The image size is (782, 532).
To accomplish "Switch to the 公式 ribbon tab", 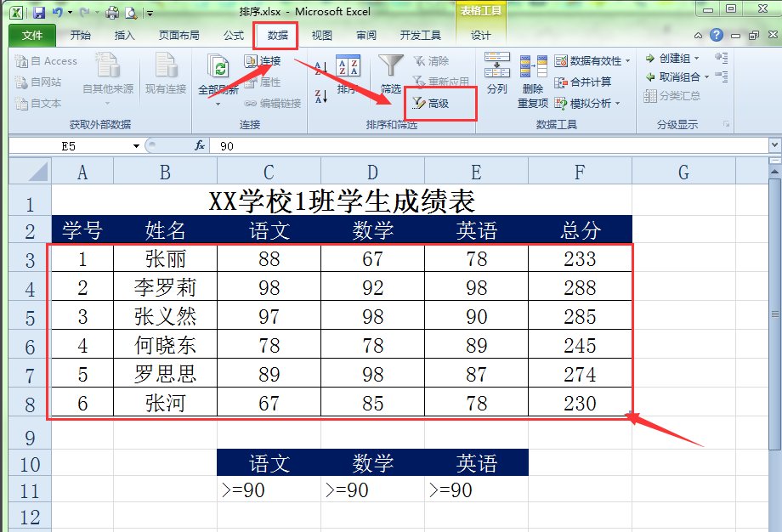I will [234, 36].
